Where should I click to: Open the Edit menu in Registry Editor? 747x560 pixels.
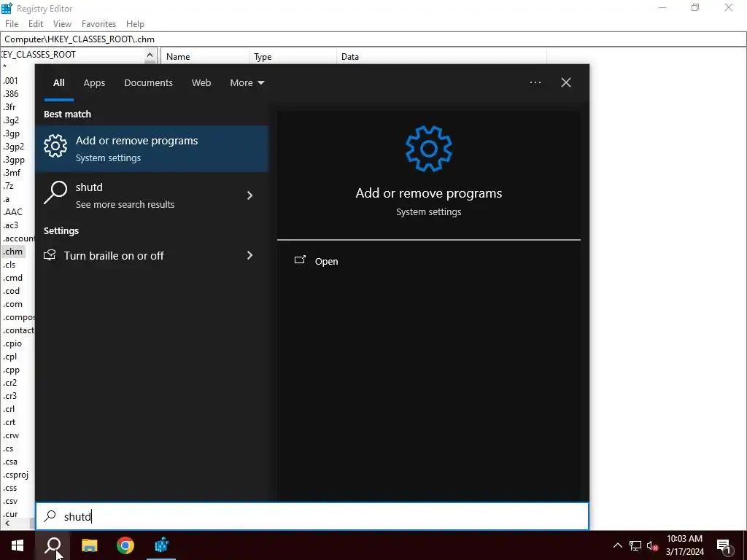[36, 24]
